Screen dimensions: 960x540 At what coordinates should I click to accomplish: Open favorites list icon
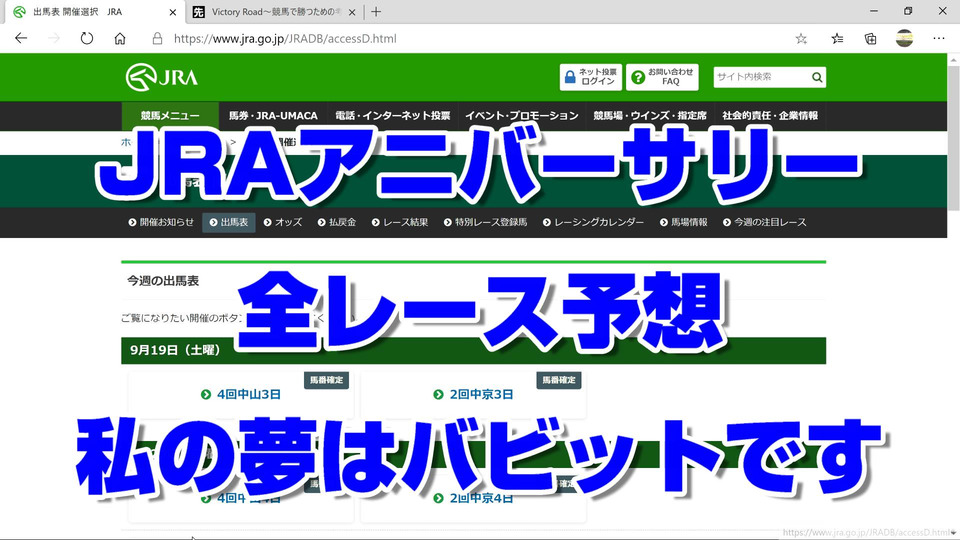click(837, 39)
